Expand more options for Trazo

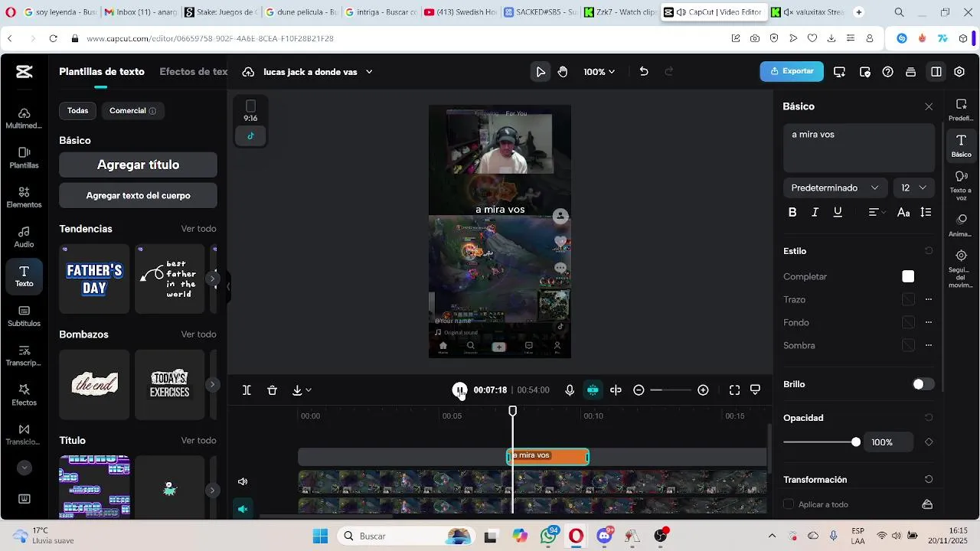[x=929, y=299]
